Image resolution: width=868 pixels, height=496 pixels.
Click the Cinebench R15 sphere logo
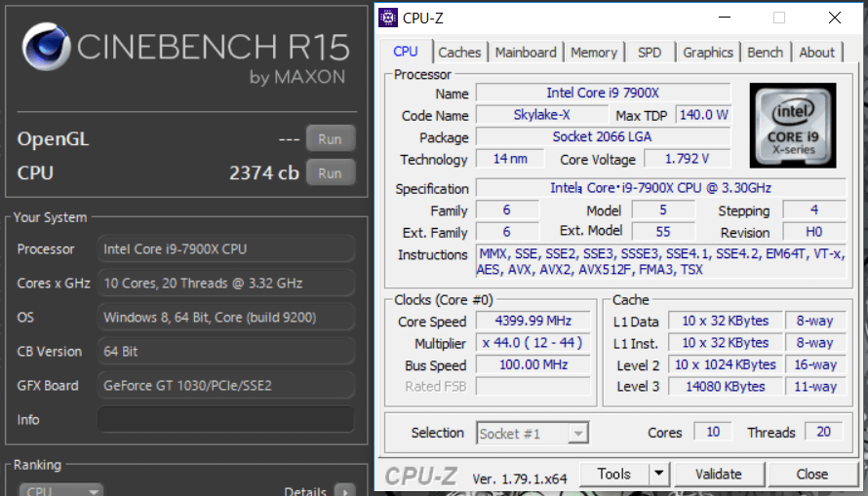pyautogui.click(x=46, y=47)
